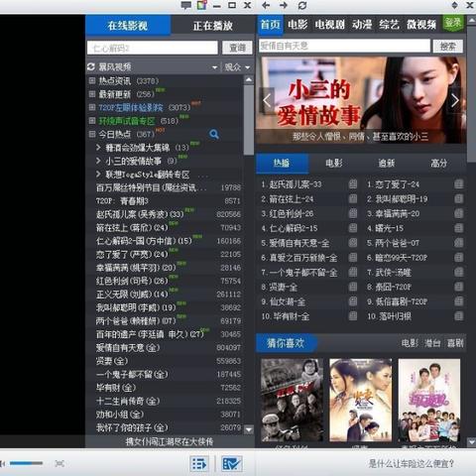Viewport: 476px width, 476px height.
Task: Click the icon next to 曙光-15
Action: tap(459, 228)
